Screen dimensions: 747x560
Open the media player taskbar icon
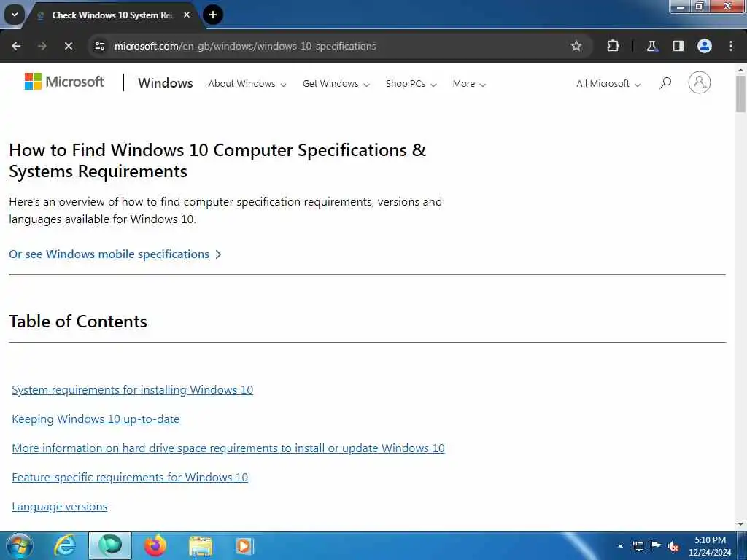coord(244,545)
